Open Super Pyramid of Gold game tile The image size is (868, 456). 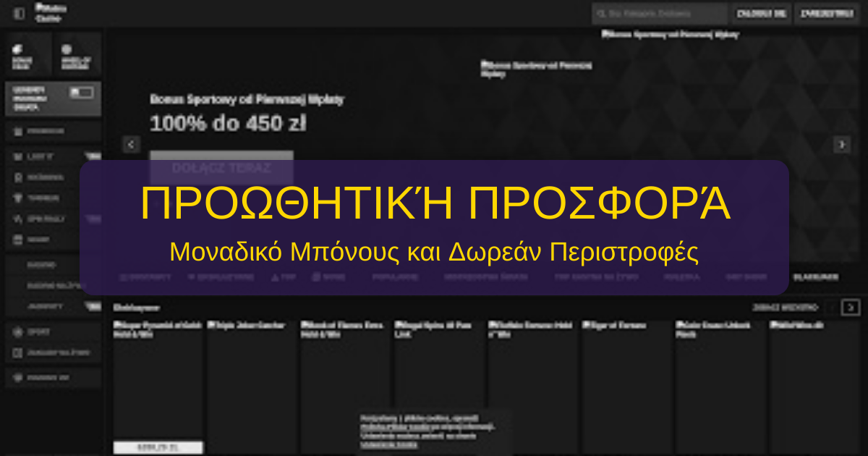(158, 387)
